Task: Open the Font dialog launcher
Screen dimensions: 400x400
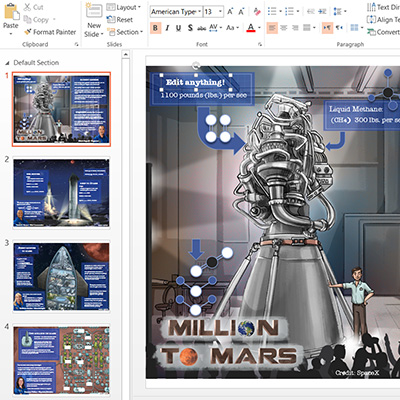Action: click(x=260, y=44)
